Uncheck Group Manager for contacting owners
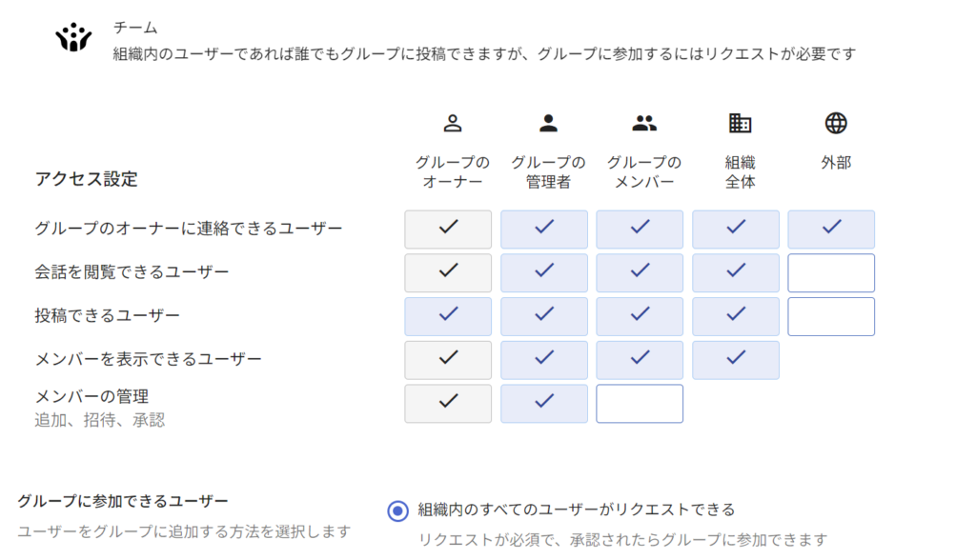This screenshot has width=976, height=560. coord(544,229)
